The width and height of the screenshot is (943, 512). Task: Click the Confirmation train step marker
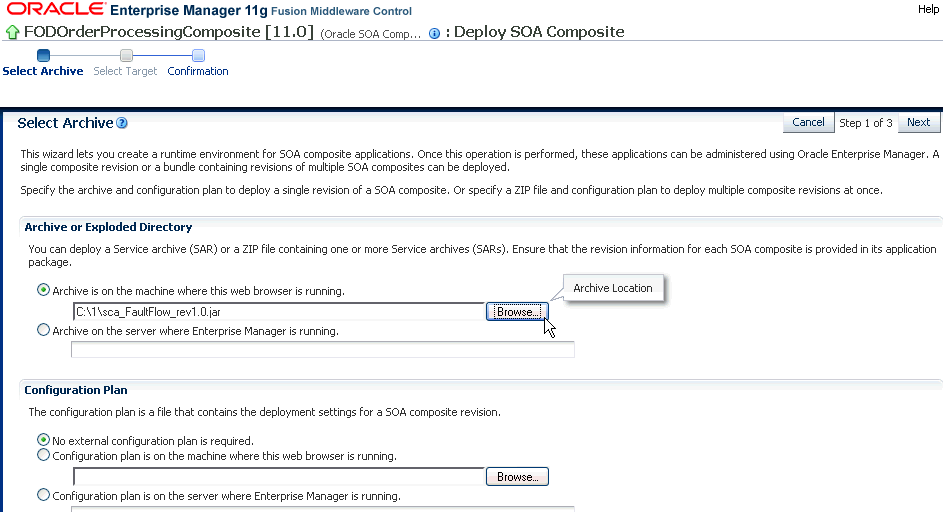pyautogui.click(x=198, y=55)
